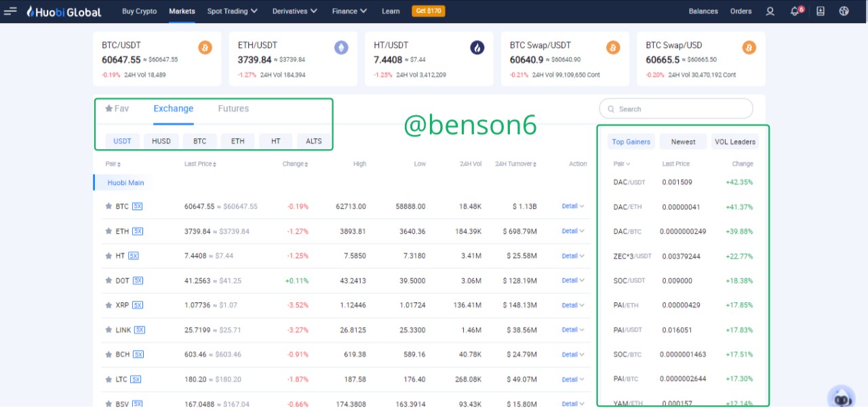The image size is (868, 410).
Task: Expand the Spot Trading dropdown menu
Action: point(233,12)
